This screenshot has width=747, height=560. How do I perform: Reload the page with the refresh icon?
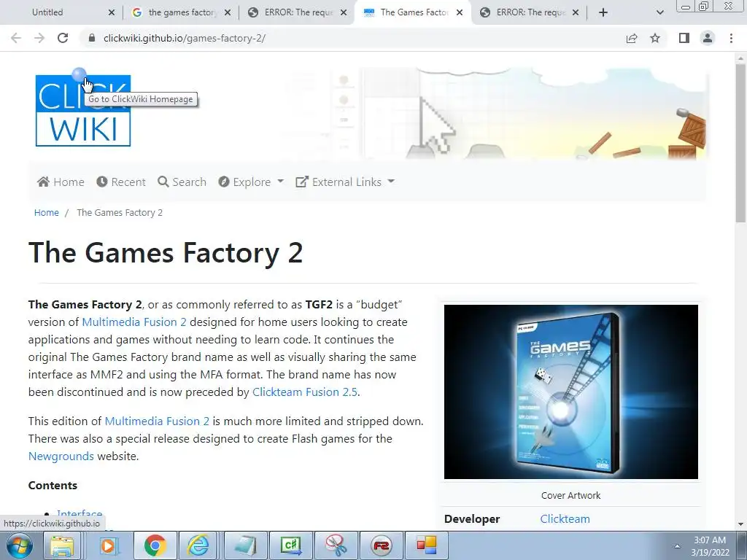point(63,38)
